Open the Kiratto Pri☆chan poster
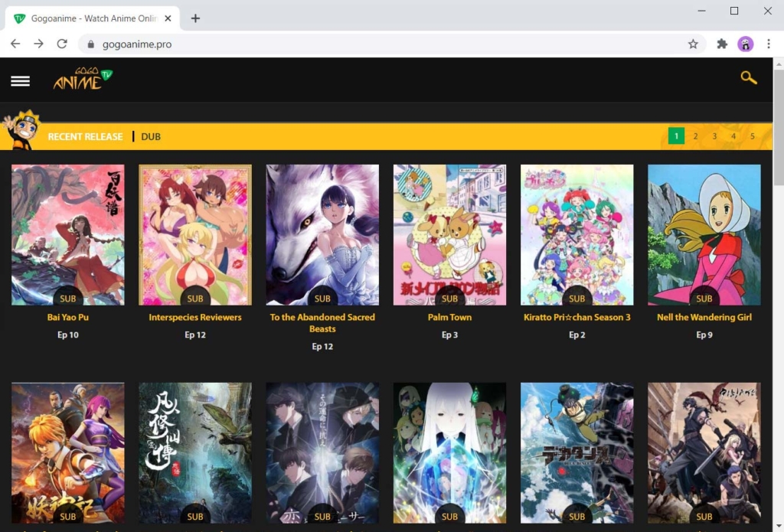This screenshot has width=784, height=532. click(577, 234)
